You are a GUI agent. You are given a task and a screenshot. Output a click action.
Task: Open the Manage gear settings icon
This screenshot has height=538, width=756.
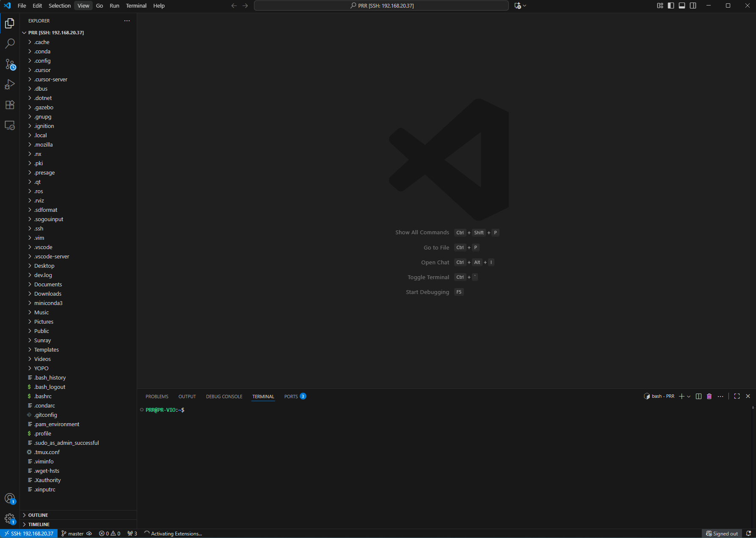[10, 519]
